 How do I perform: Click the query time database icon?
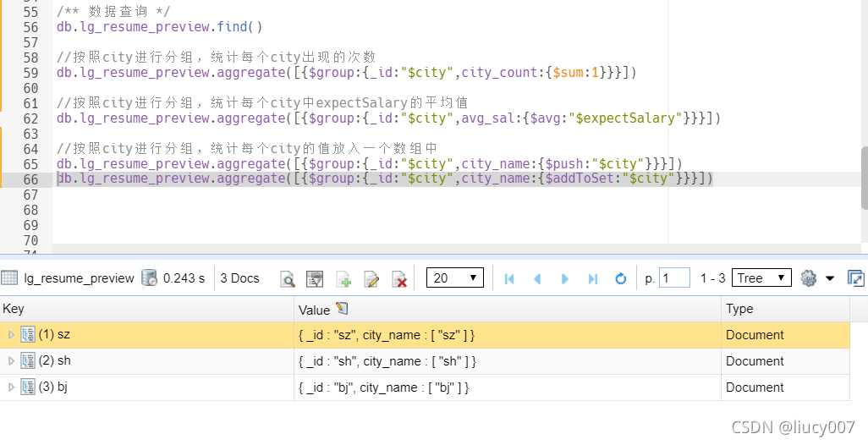[150, 277]
